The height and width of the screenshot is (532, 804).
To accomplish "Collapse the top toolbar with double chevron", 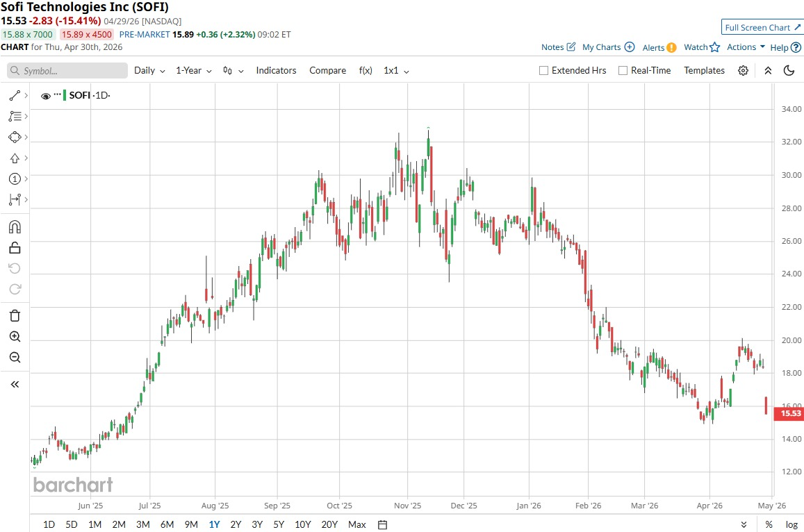I will pyautogui.click(x=768, y=71).
